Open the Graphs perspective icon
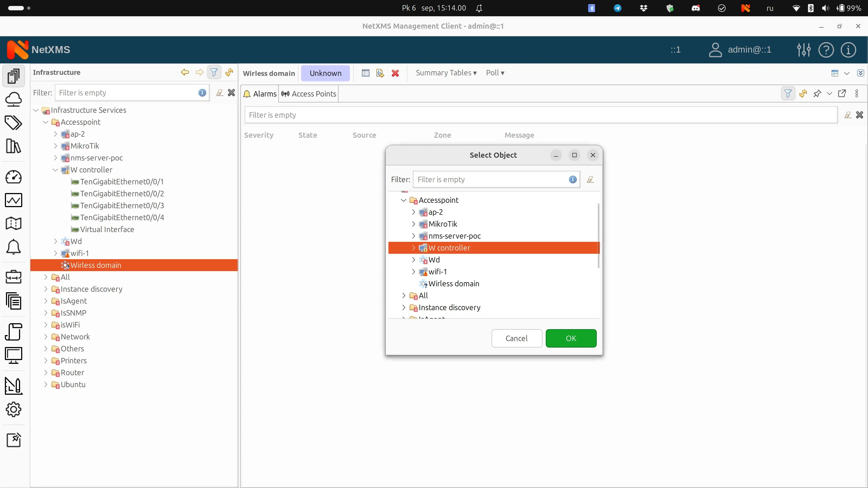 click(x=14, y=200)
